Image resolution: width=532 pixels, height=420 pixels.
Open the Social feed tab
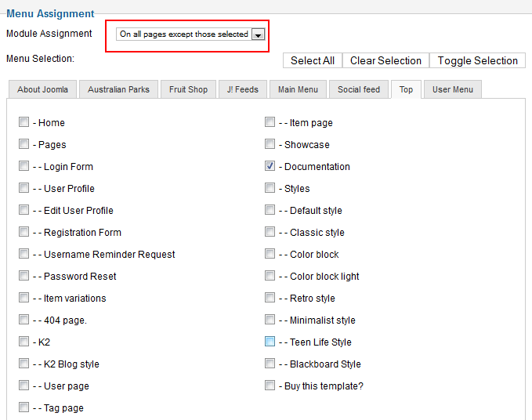click(359, 89)
